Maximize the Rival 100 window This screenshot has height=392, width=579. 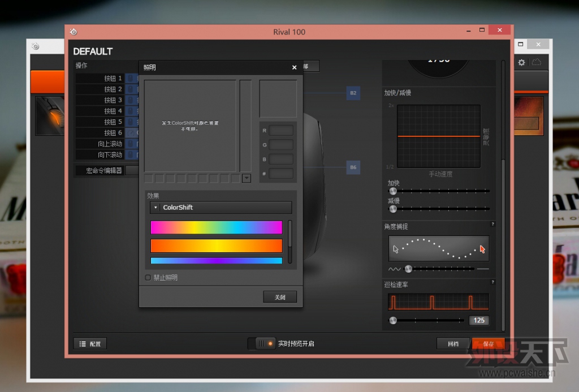pos(482,30)
